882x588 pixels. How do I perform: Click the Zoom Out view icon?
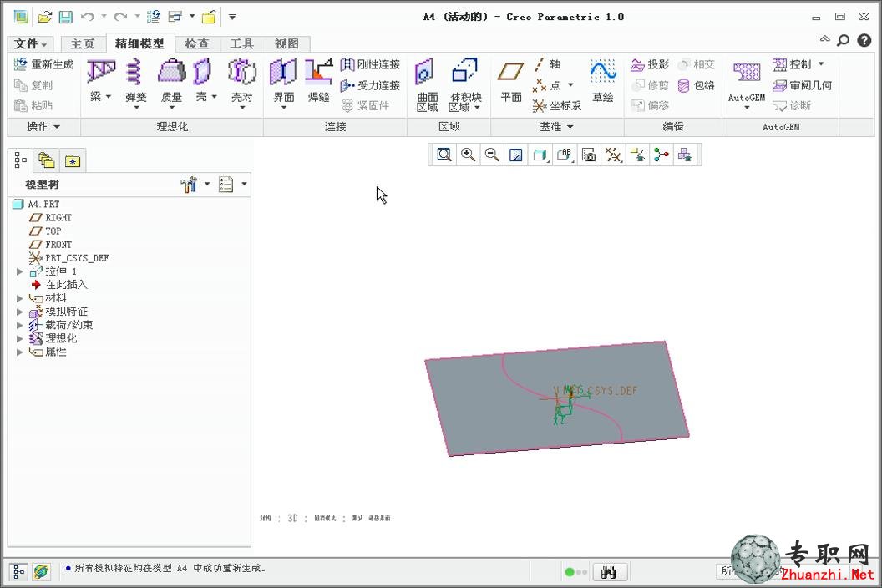492,155
